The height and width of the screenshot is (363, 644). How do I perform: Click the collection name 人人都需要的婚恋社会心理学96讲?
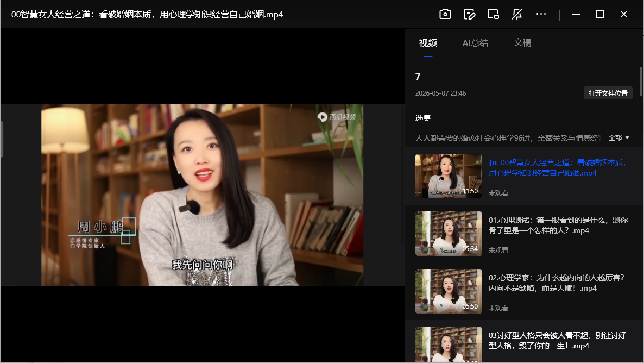(x=508, y=137)
